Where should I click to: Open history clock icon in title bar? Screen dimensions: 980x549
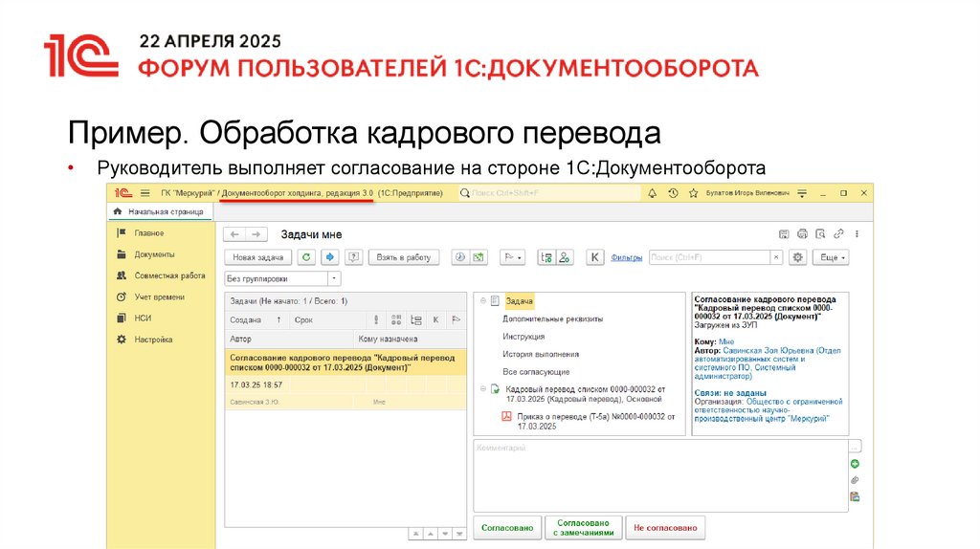[x=673, y=193]
